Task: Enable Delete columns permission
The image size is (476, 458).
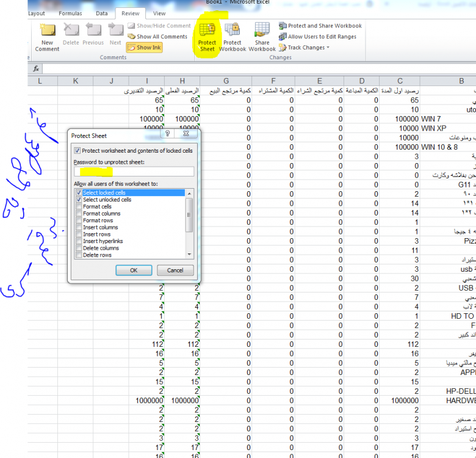Action: pos(79,248)
